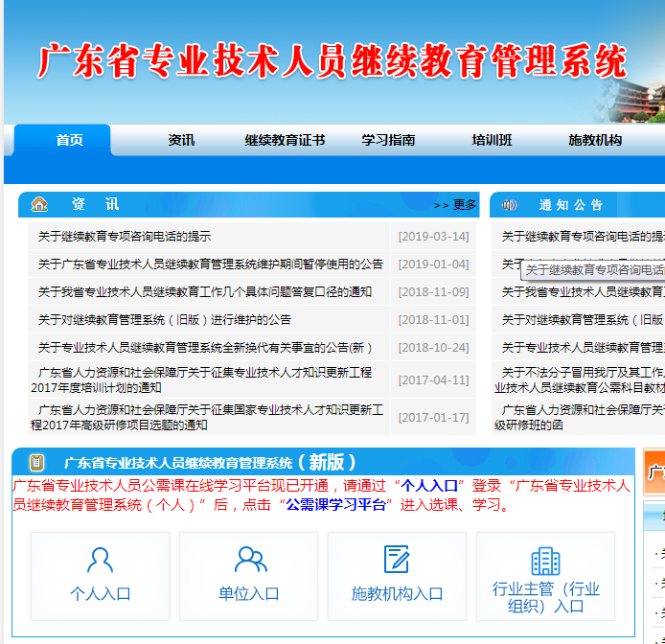Switch to 继续教育证书 tab
665x644 pixels.
[x=285, y=140]
